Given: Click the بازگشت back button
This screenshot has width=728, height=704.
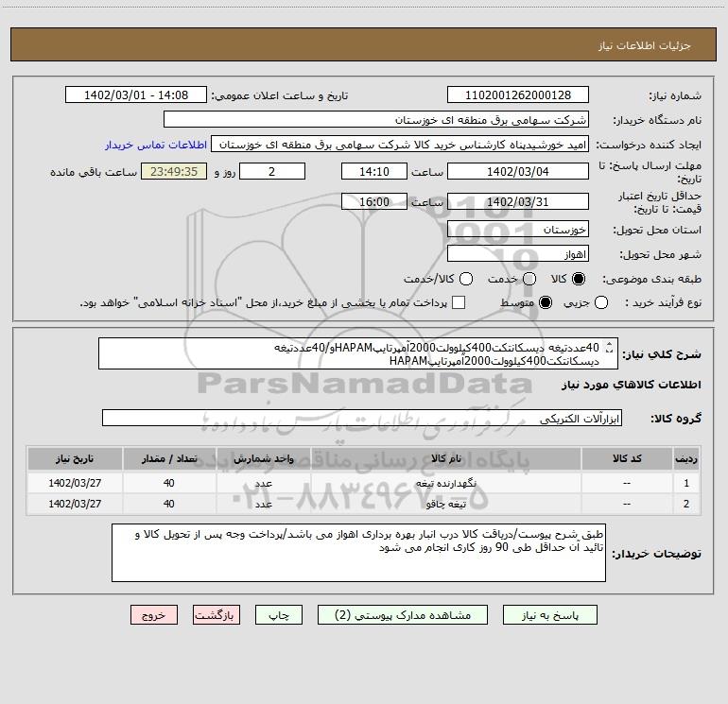Looking at the screenshot, I should (217, 615).
